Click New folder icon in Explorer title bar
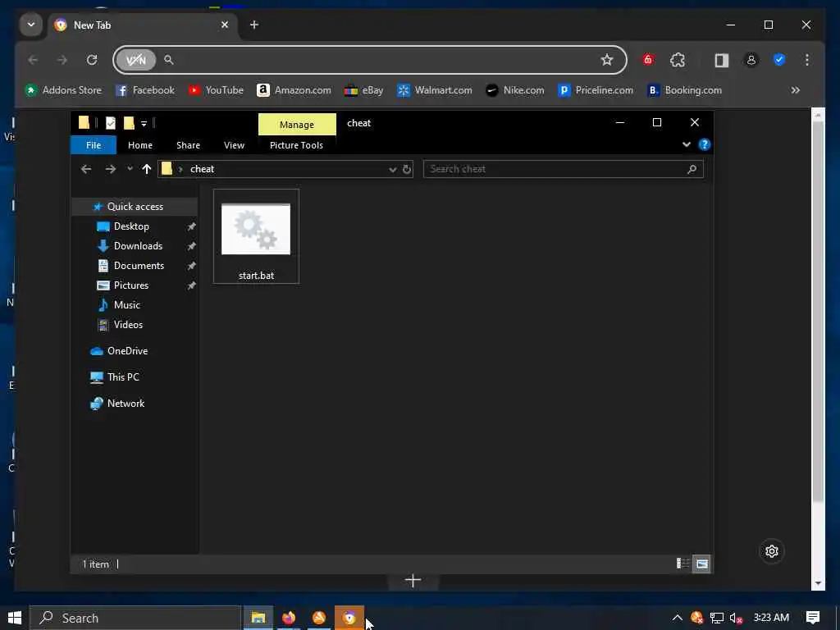Viewport: 840px width, 630px height. [129, 123]
